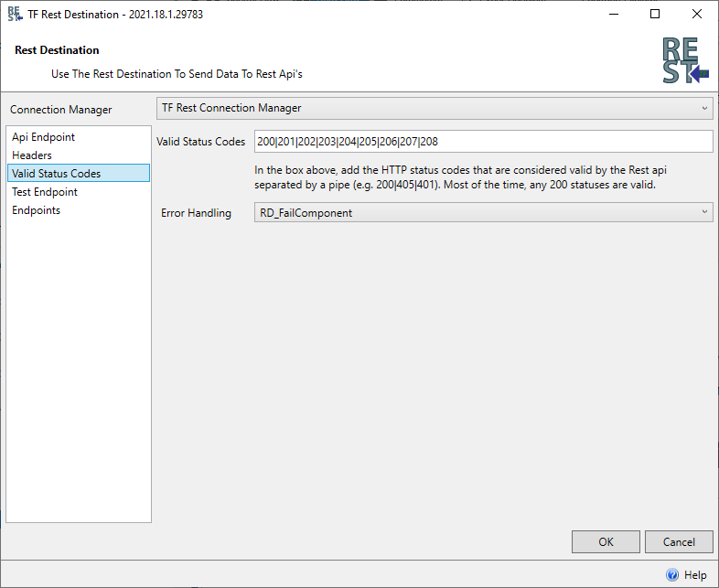Click the Error Handling label
Screen dimensions: 719x588
(196, 213)
